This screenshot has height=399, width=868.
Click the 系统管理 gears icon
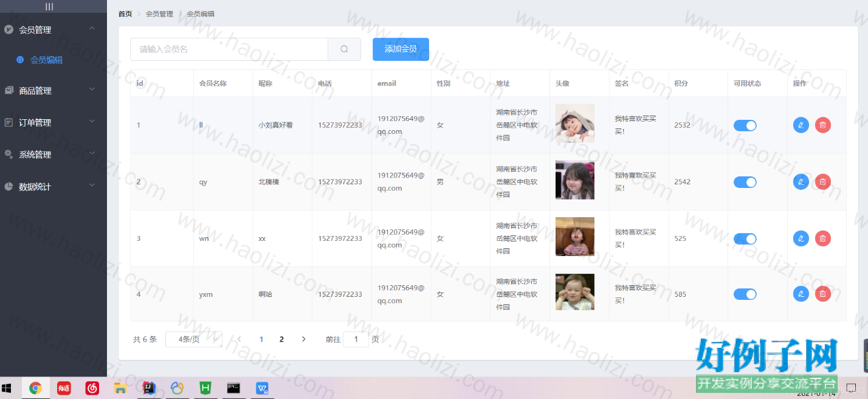(x=9, y=154)
